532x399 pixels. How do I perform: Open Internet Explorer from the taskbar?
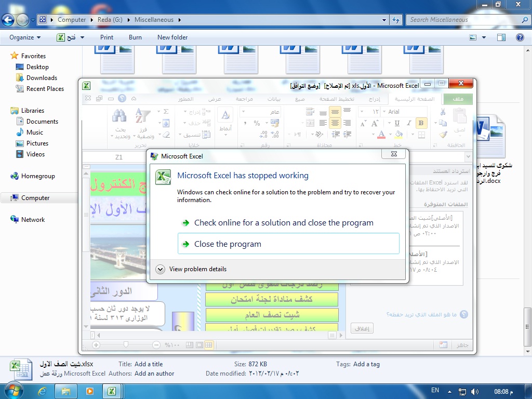coord(42,391)
